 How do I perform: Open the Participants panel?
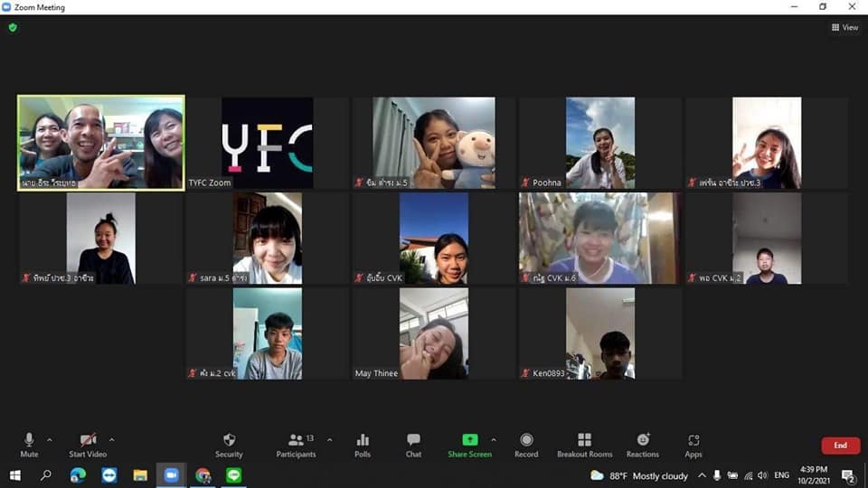click(296, 445)
